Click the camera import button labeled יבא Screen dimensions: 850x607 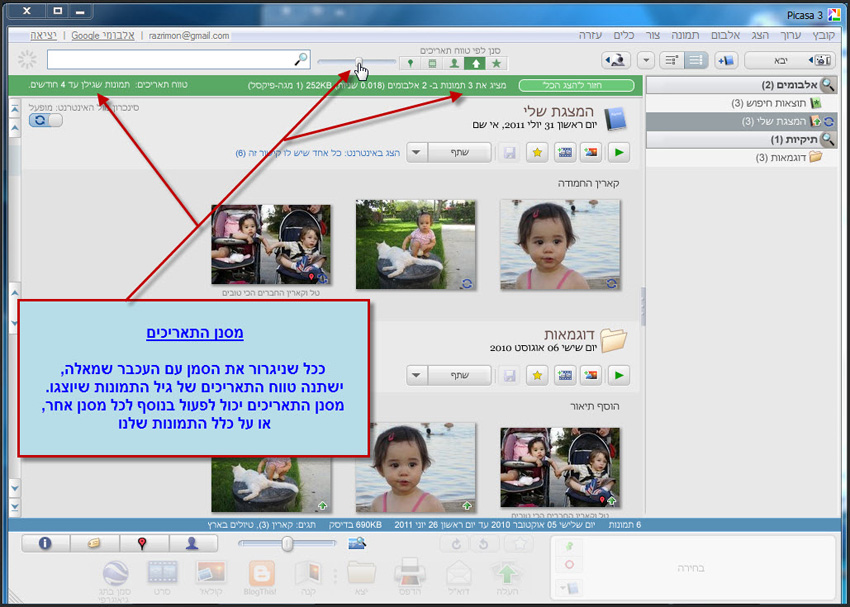[790, 60]
